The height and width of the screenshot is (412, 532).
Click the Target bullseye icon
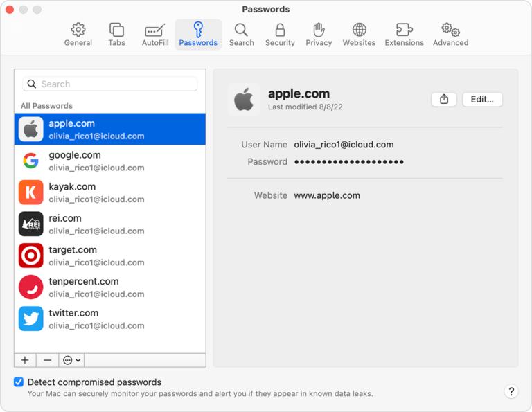(31, 256)
